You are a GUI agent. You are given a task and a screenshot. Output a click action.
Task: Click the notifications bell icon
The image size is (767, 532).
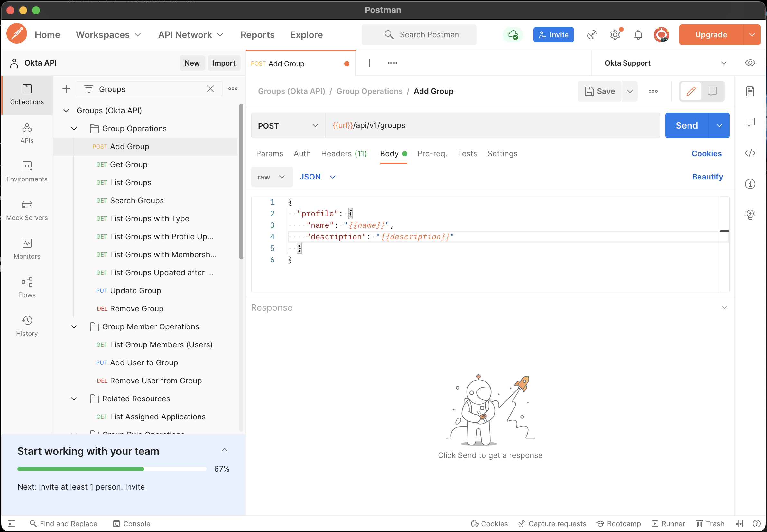tap(638, 35)
